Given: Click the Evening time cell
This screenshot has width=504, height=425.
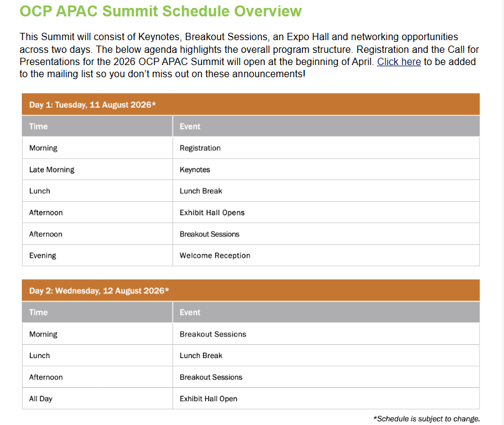Looking at the screenshot, I should [x=43, y=256].
